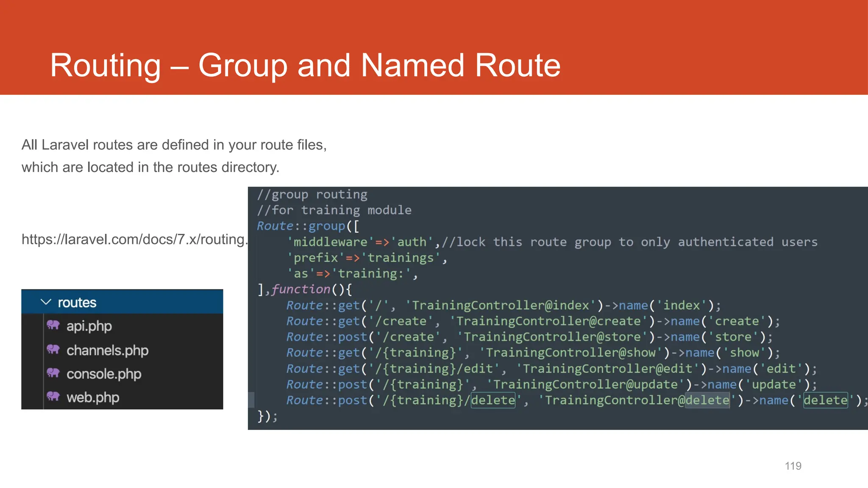The image size is (868, 488).
Task: Click the highlighted 'delete' in TrainingController@delete
Action: (x=707, y=400)
